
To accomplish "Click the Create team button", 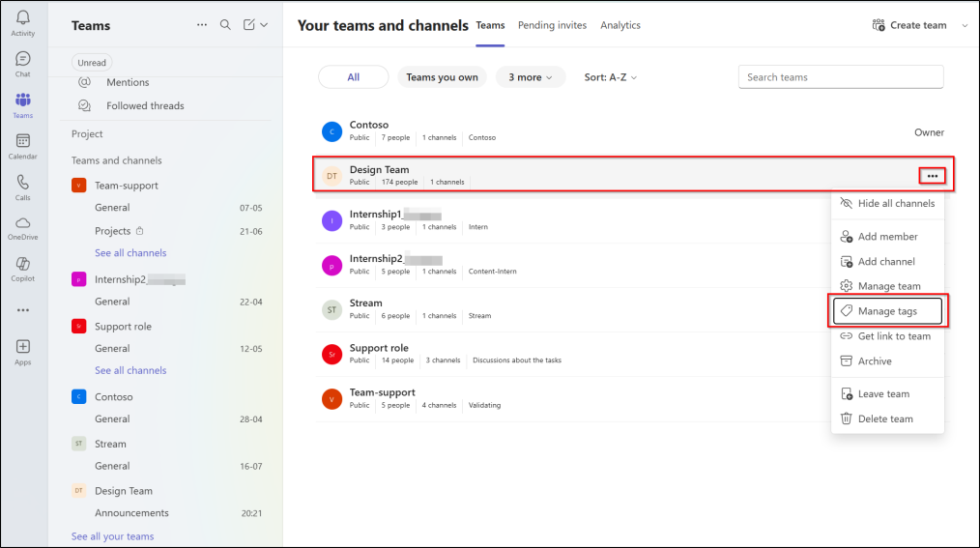I will coord(909,25).
